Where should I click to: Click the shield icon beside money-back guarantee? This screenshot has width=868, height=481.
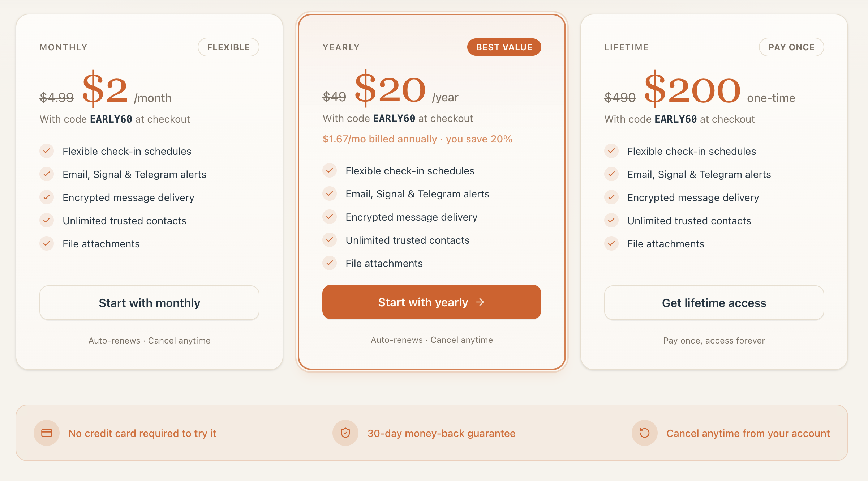tap(345, 433)
